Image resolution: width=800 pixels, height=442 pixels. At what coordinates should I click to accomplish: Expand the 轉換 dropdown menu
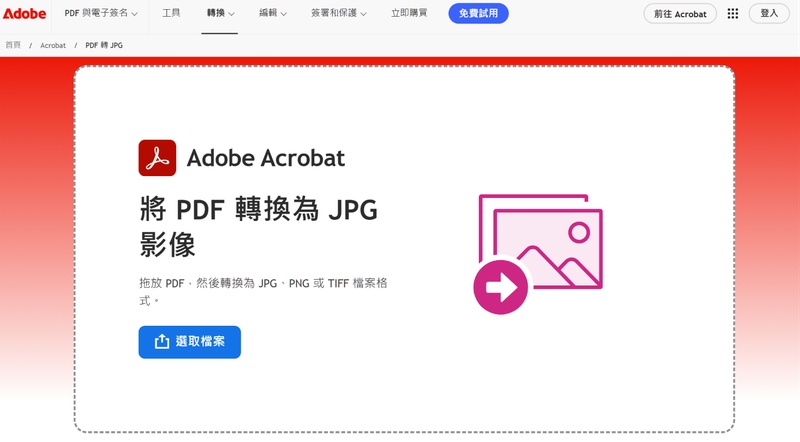pyautogui.click(x=220, y=13)
